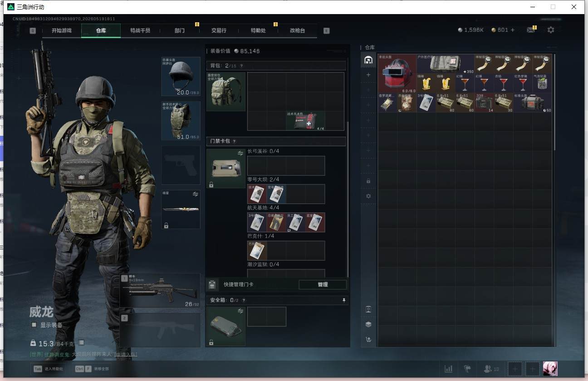588x381 pixels.
Task: Click the swap icon on the keycard pack slot
Action: (x=240, y=153)
